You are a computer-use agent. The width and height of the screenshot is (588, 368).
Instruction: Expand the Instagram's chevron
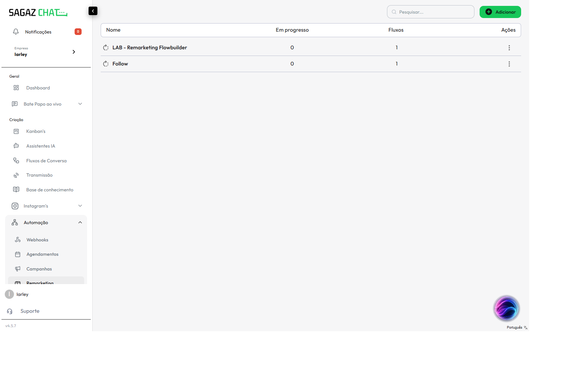coord(80,206)
